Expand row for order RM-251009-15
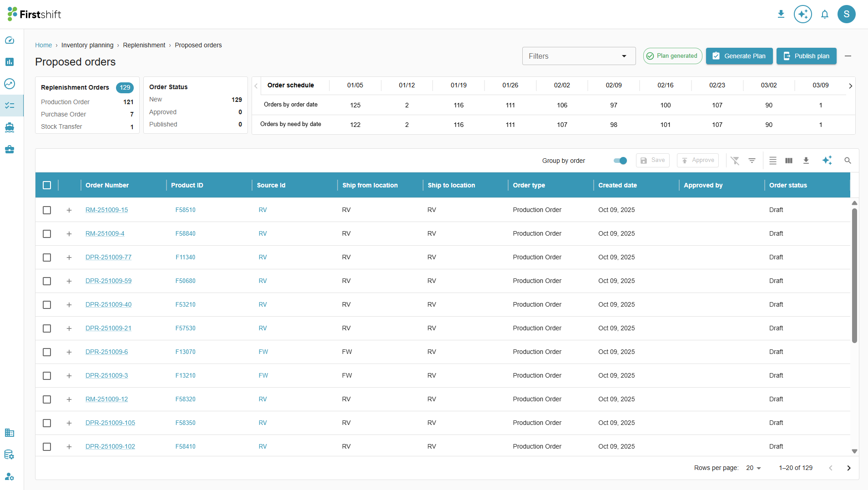 click(69, 210)
